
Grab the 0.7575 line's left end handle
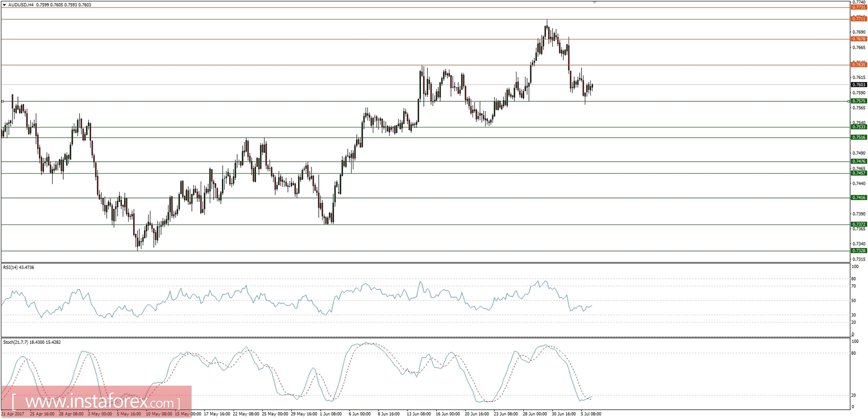coord(2,101)
